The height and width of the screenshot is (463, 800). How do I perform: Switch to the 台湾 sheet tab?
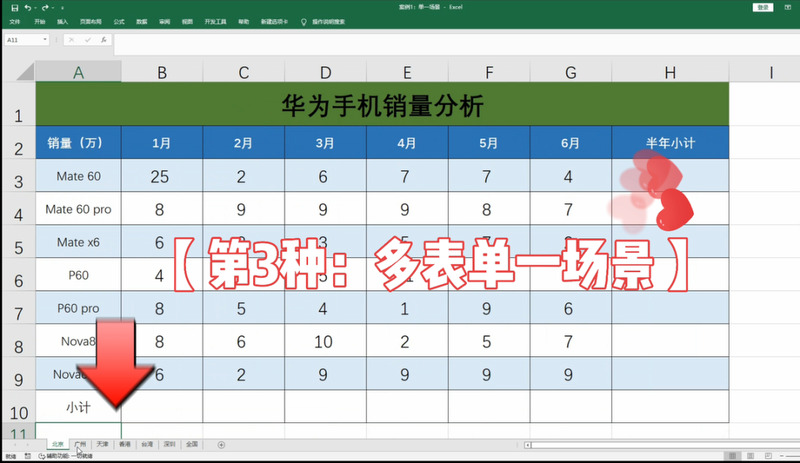147,445
